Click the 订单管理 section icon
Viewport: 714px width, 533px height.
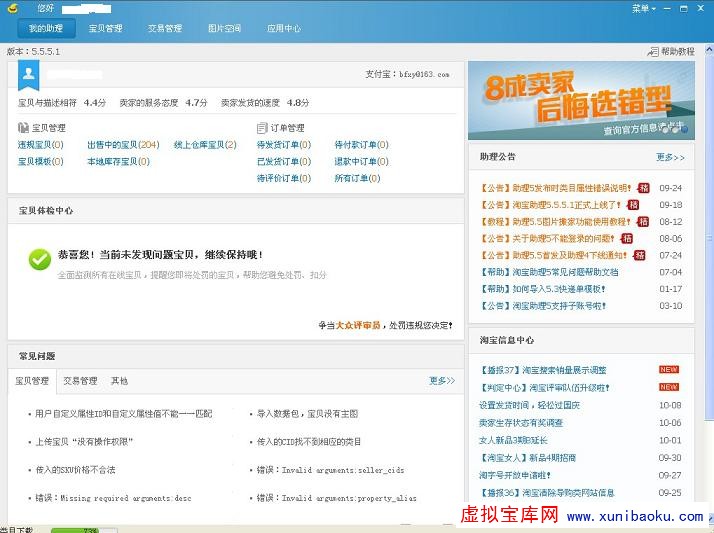(x=262, y=128)
